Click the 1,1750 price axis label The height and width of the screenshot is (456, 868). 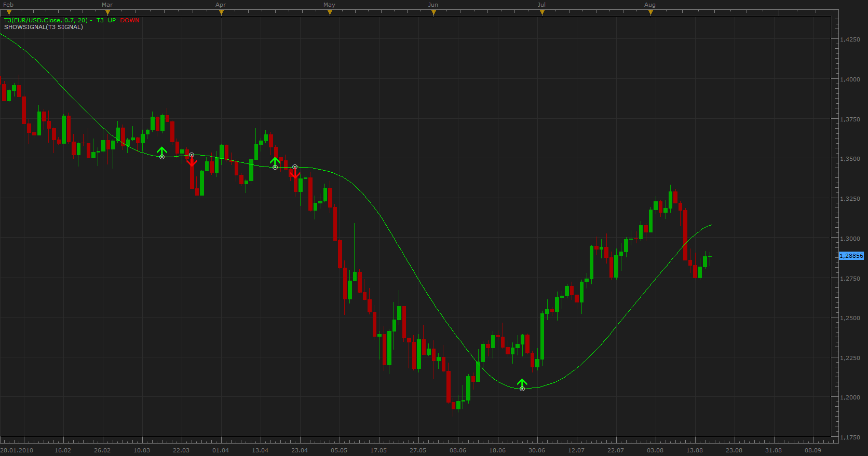pos(850,437)
